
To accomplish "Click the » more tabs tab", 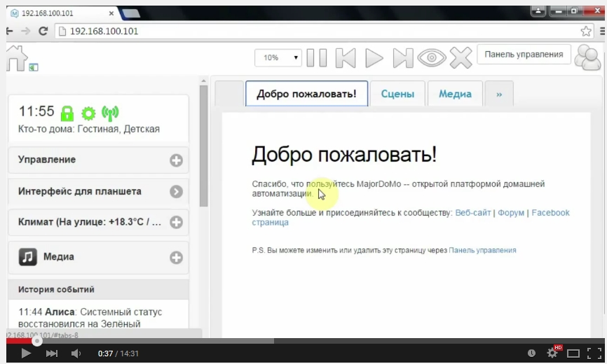I will coord(499,94).
